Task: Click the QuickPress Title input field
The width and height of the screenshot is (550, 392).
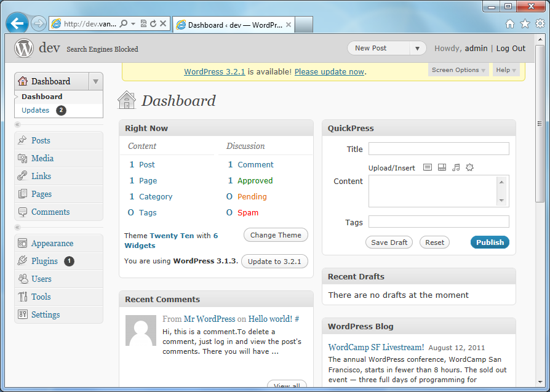Action: point(439,149)
